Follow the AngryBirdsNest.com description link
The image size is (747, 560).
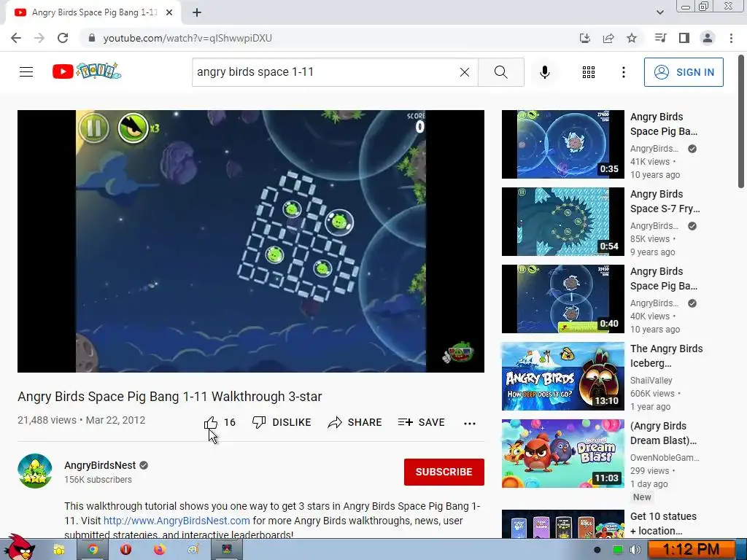[177, 521]
